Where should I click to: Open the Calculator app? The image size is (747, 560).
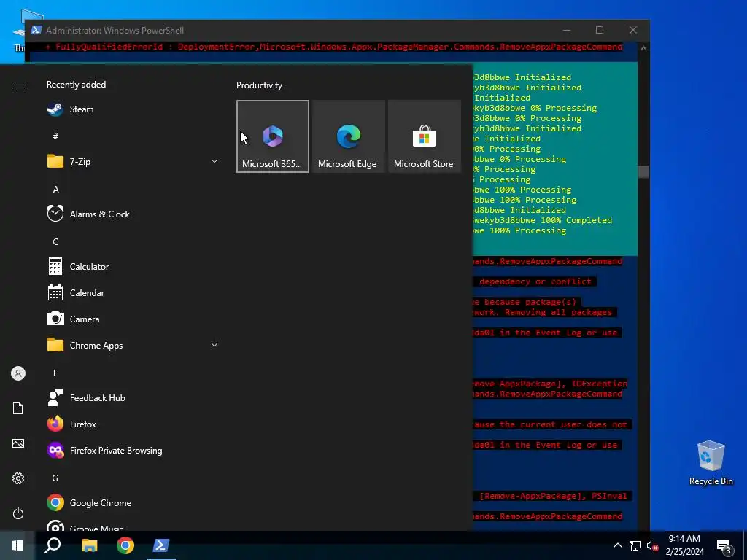(x=133, y=267)
